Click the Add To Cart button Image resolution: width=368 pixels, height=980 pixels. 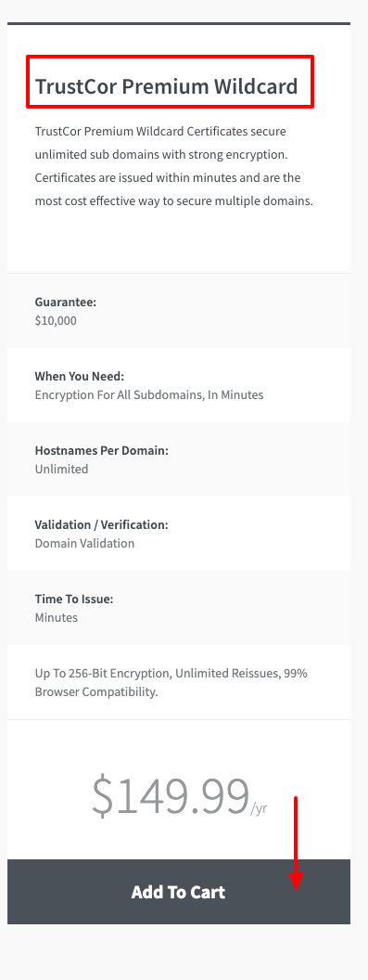(x=179, y=891)
